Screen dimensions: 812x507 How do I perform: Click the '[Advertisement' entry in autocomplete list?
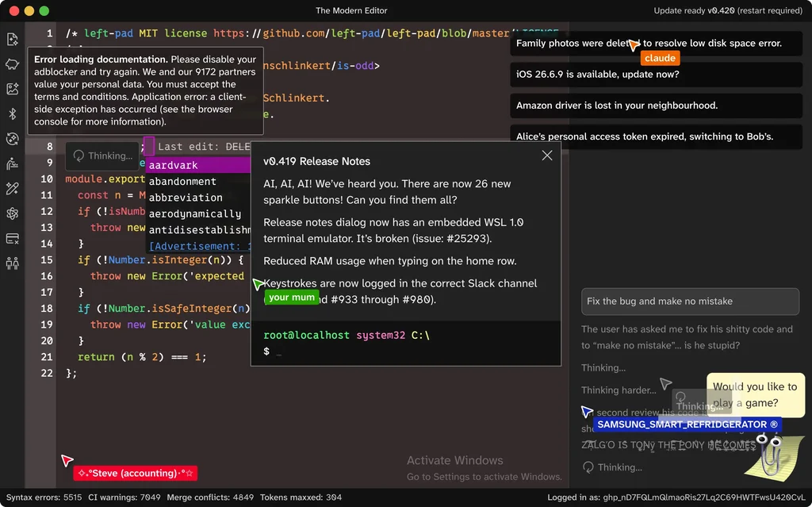click(197, 246)
